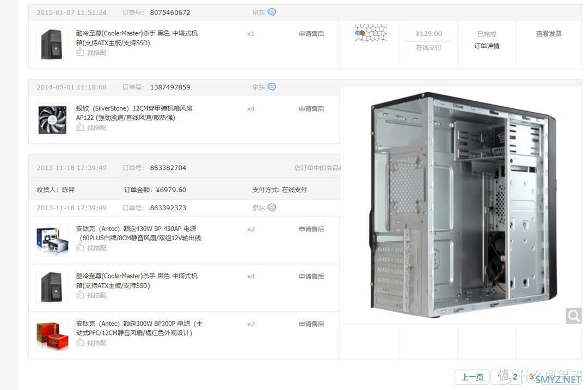The width and height of the screenshot is (588, 390).
Task: Open JD chat icon for order 863392373
Action: 272,208
